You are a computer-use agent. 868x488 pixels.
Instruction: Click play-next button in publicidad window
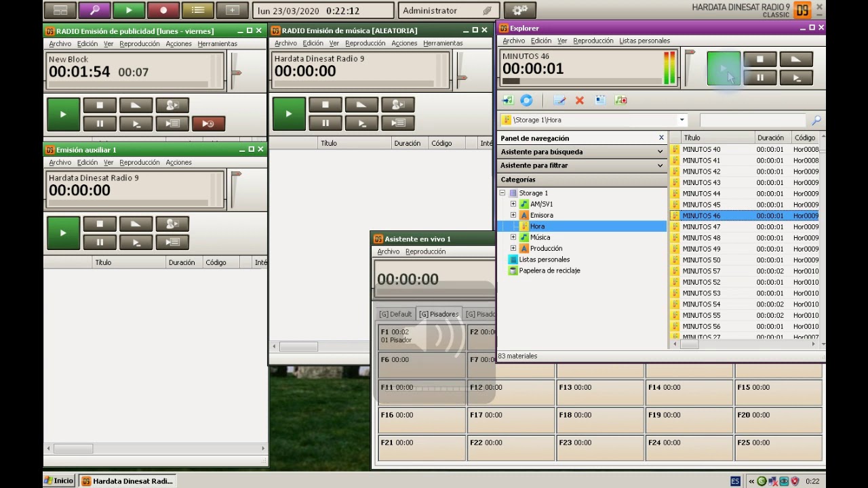[x=136, y=123]
